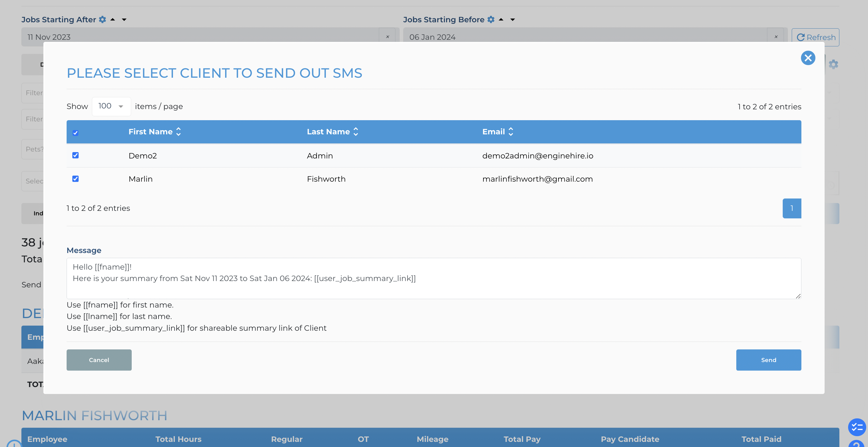Screen dimensions: 868x447
Task: Refresh the jobs list
Action: [x=815, y=37]
